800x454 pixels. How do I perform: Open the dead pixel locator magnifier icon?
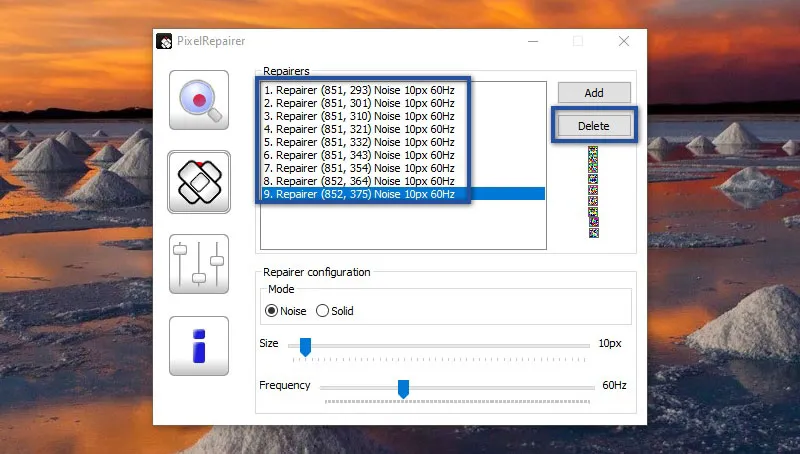pos(199,100)
